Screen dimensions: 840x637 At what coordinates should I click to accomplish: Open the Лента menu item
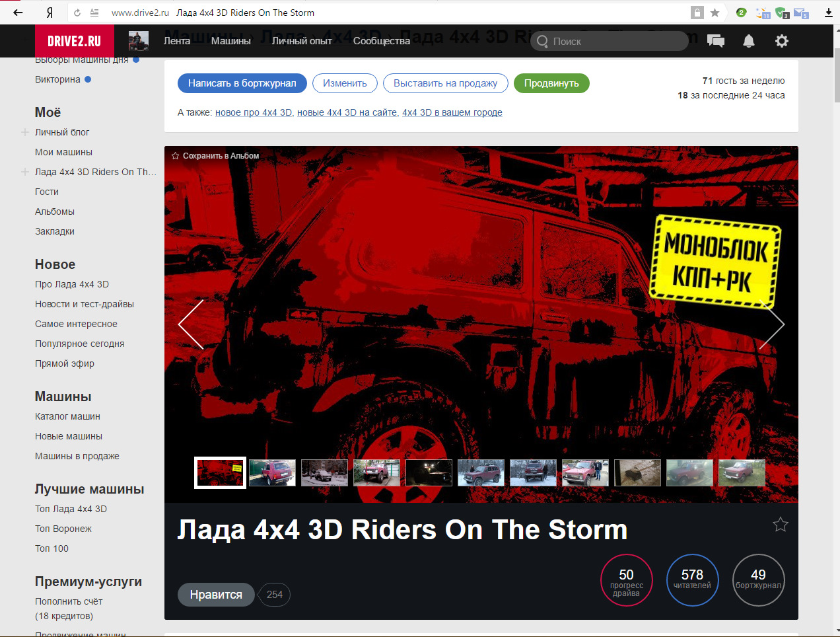point(177,41)
